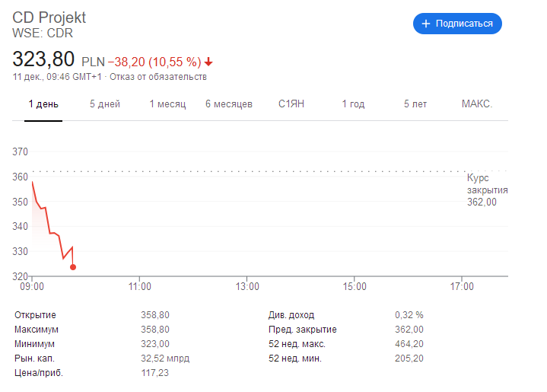This screenshot has width=547, height=392.
Task: Click the Цена/приб. value 117,23
Action: (x=154, y=373)
